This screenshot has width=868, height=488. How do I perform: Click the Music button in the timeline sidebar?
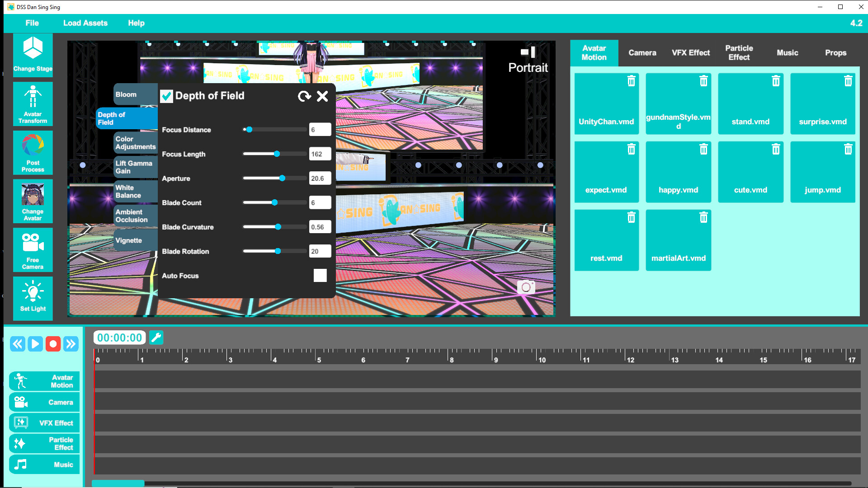coord(44,464)
